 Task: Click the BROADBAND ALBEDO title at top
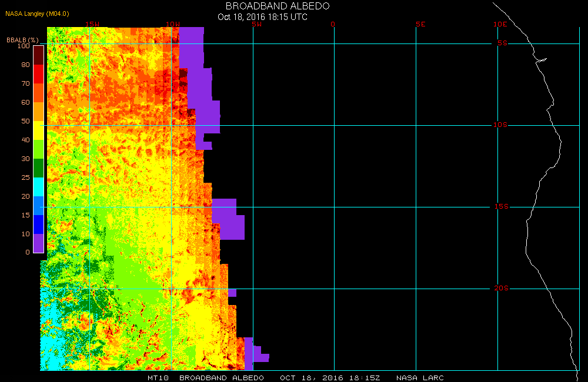(x=278, y=6)
